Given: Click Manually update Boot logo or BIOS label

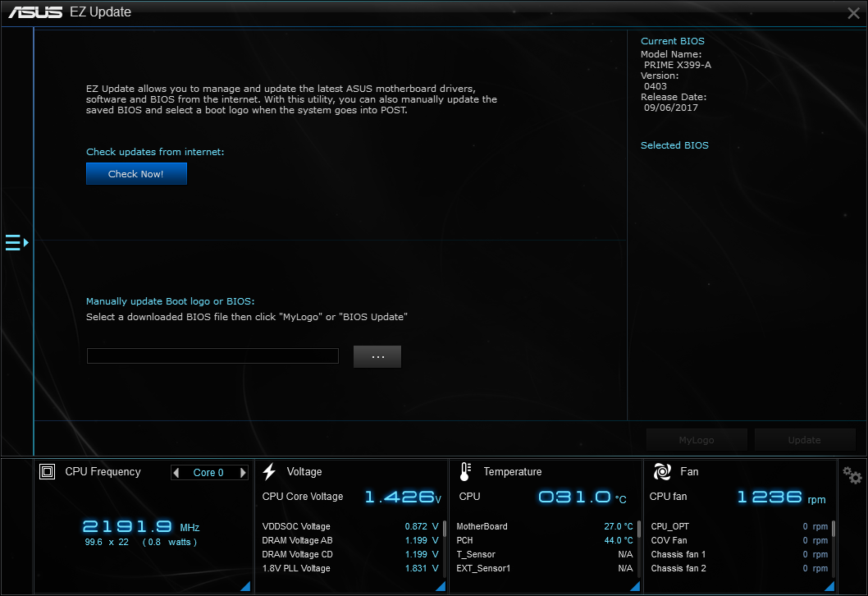Looking at the screenshot, I should coord(171,301).
